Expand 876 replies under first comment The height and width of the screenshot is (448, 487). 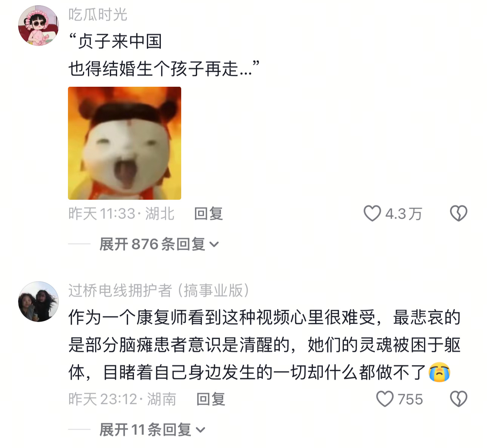pyautogui.click(x=159, y=244)
